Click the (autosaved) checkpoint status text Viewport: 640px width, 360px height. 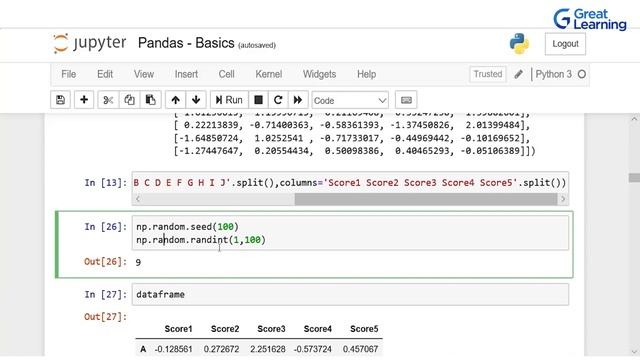coord(257,45)
